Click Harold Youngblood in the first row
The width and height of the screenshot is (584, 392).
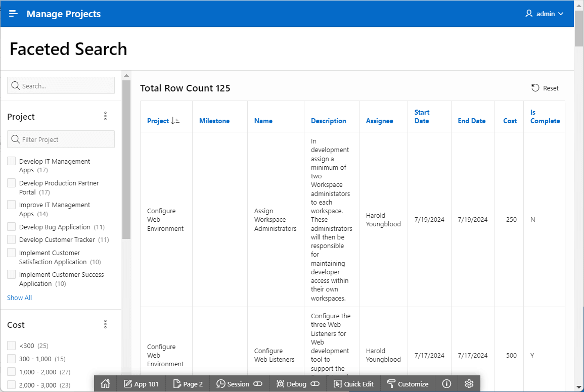tap(383, 220)
